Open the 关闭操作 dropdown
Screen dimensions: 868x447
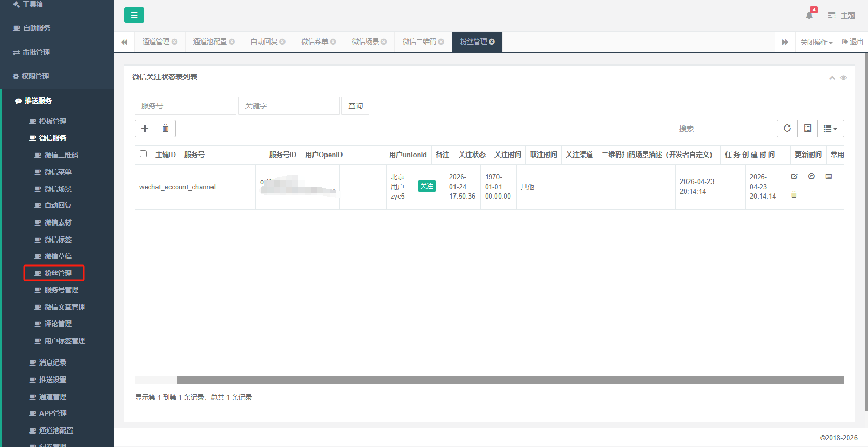pyautogui.click(x=816, y=42)
